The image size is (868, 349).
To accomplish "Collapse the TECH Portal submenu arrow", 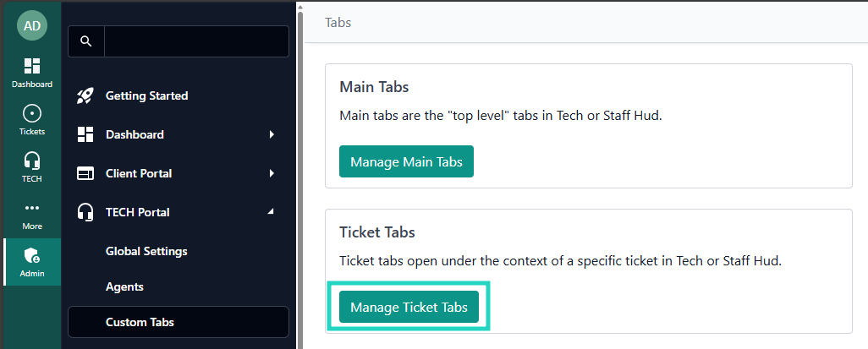I will click(x=272, y=212).
